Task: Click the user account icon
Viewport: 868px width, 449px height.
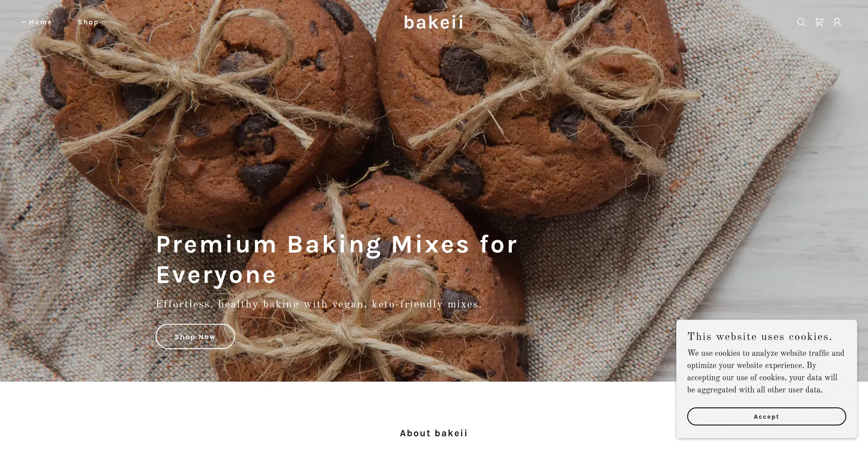Action: [837, 22]
